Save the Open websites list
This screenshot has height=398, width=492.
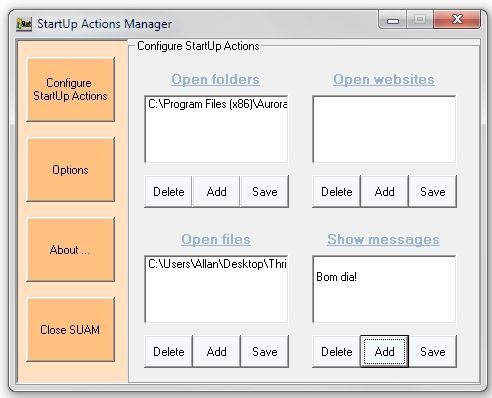pyautogui.click(x=433, y=192)
